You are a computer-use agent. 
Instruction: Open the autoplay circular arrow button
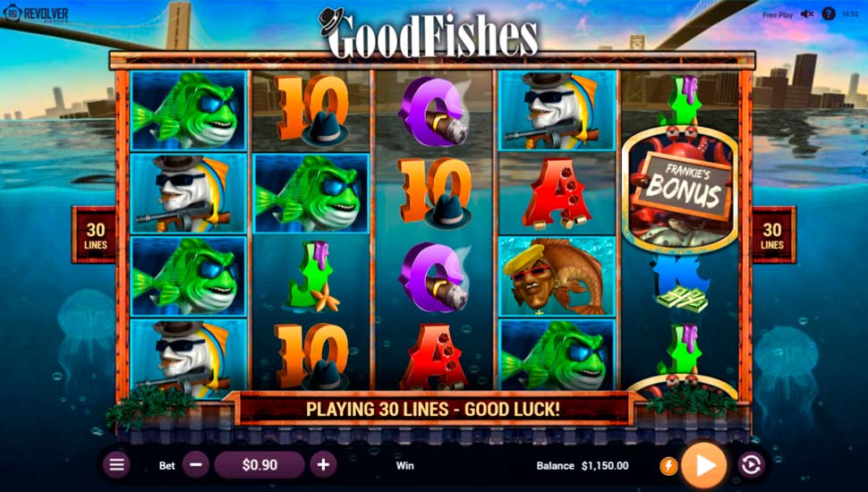coord(751,465)
